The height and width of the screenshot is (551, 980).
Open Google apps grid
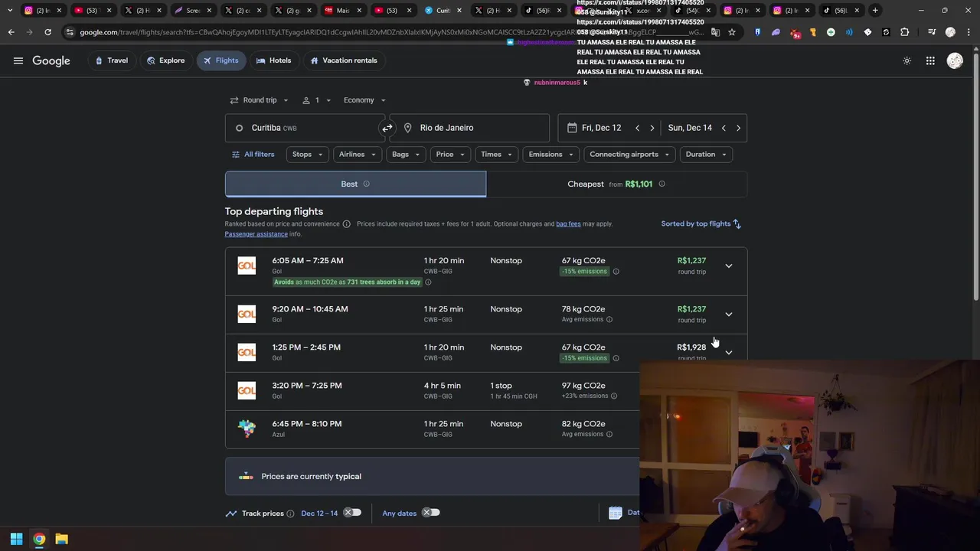[x=930, y=60]
